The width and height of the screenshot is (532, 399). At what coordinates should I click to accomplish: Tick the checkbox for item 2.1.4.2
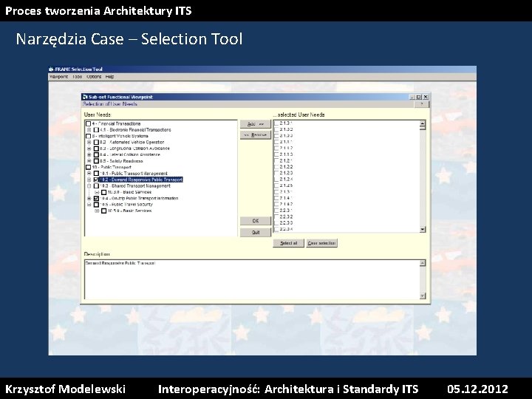276,204
